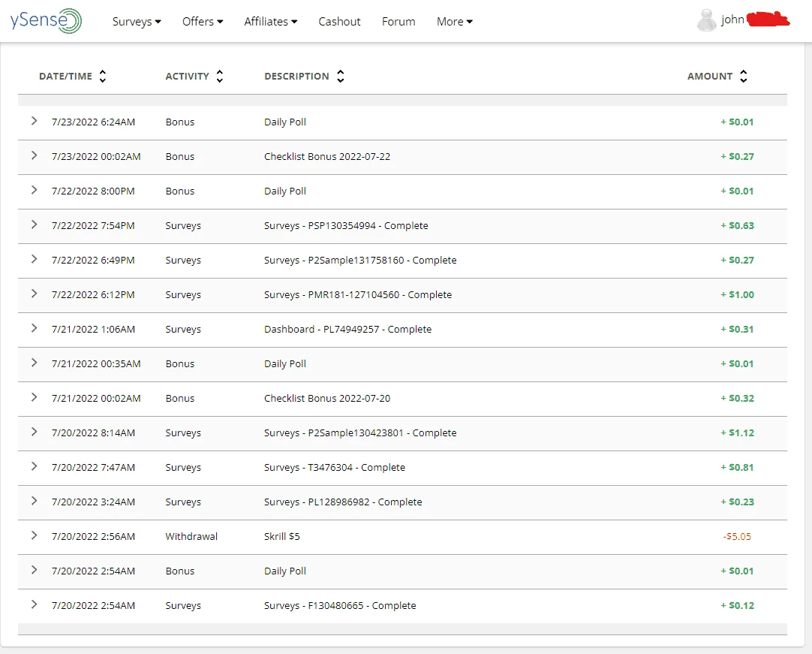The height and width of the screenshot is (654, 812).
Task: Click 'Surveys - P2Sample131758160 - Complete' text
Action: click(360, 260)
